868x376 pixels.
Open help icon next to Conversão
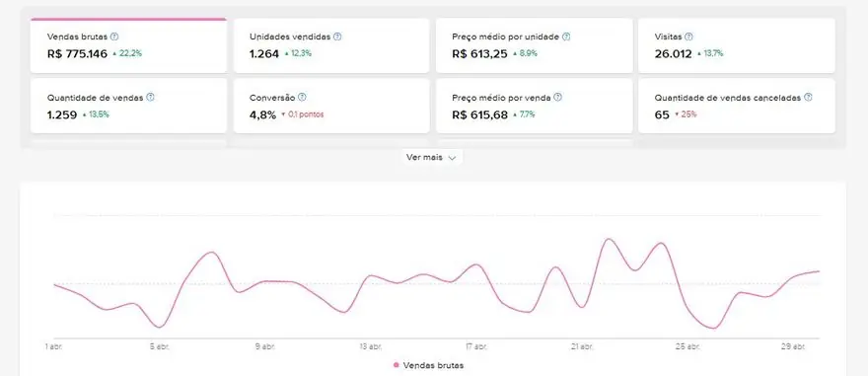click(302, 98)
